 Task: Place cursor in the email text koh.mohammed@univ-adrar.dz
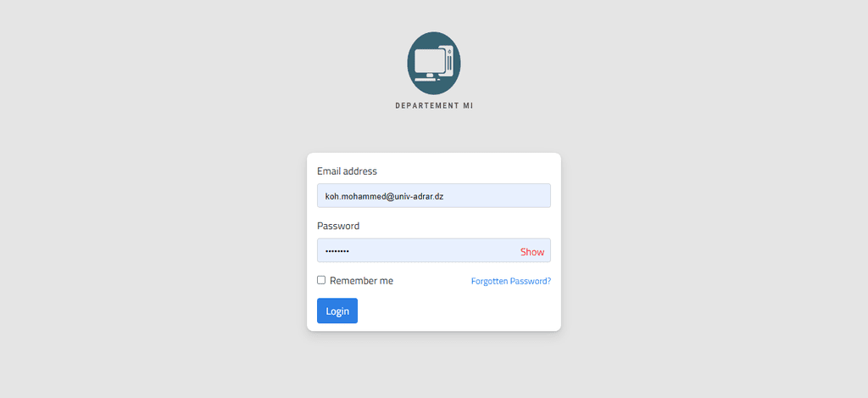(384, 197)
